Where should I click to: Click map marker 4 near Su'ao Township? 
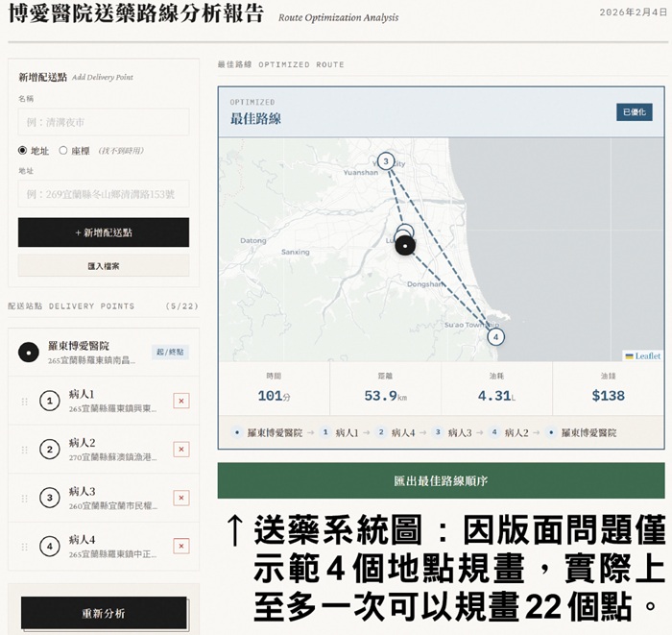coord(495,336)
